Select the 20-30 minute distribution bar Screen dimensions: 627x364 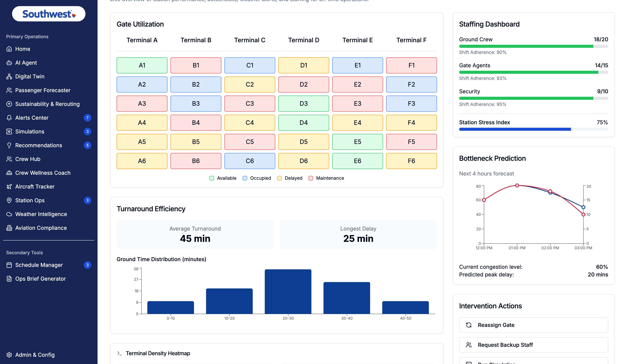pos(288,292)
